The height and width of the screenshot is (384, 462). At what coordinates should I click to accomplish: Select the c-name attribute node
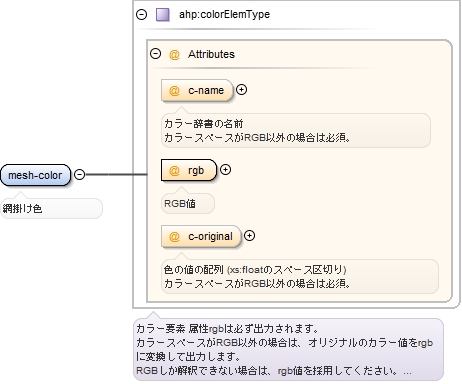[197, 90]
